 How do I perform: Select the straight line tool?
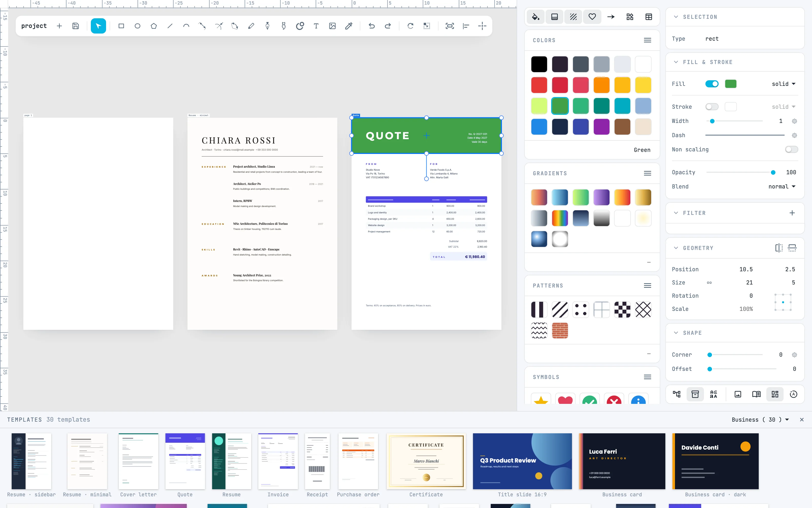170,26
